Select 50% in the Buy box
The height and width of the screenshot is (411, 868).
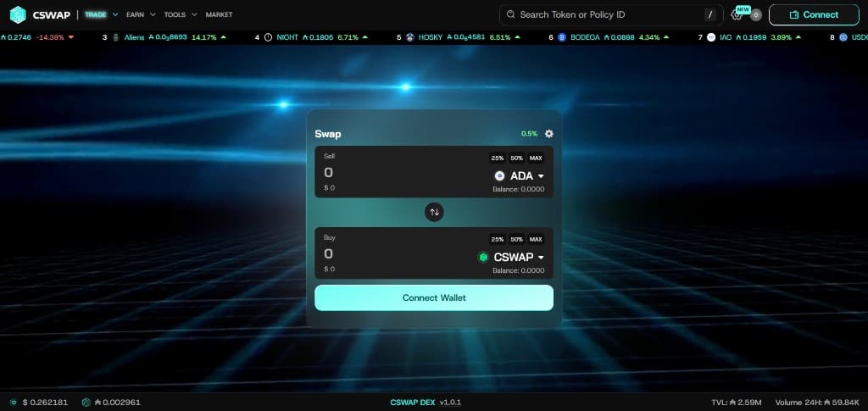click(x=516, y=240)
